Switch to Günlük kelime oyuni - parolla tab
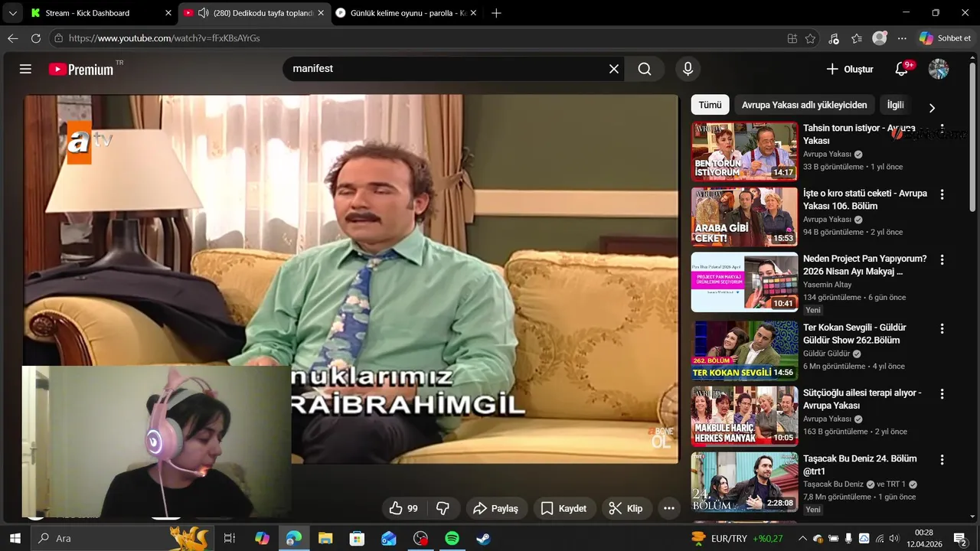The height and width of the screenshot is (551, 980). point(406,13)
